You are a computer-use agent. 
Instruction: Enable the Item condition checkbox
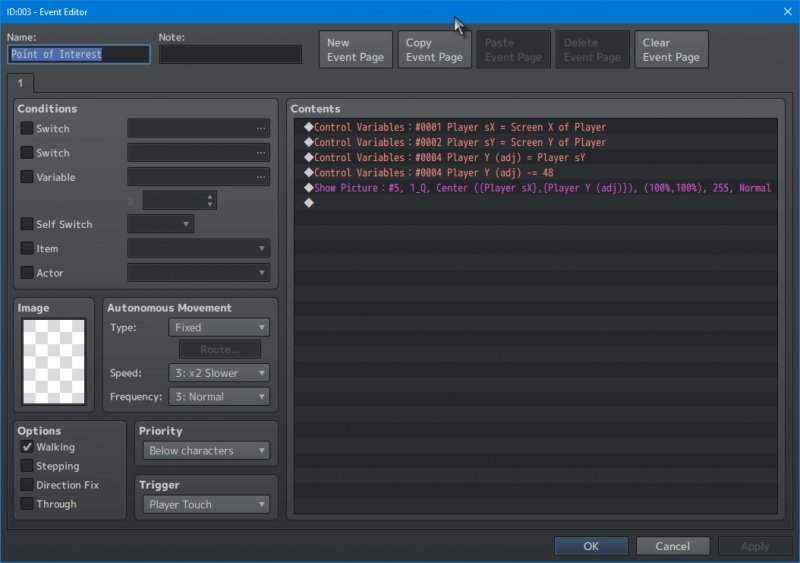pyautogui.click(x=27, y=248)
